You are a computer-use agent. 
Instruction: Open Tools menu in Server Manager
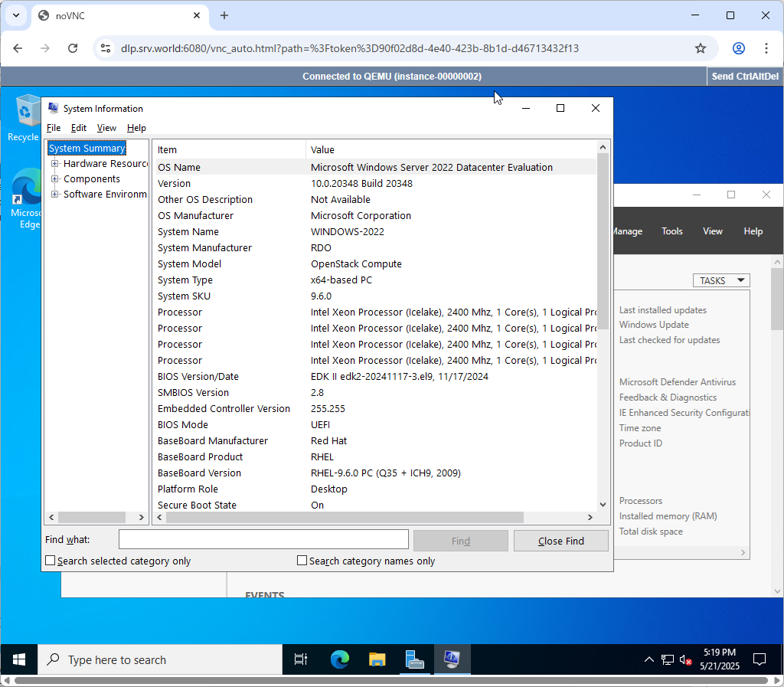tap(672, 231)
